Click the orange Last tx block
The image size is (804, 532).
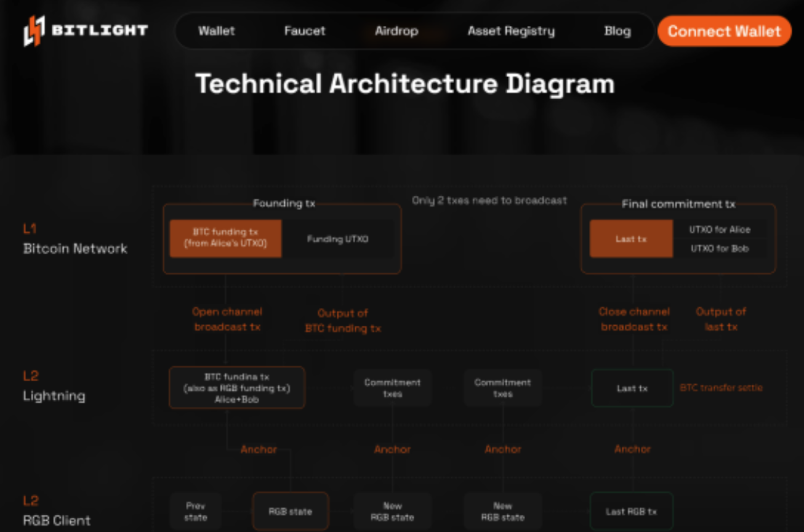point(631,239)
